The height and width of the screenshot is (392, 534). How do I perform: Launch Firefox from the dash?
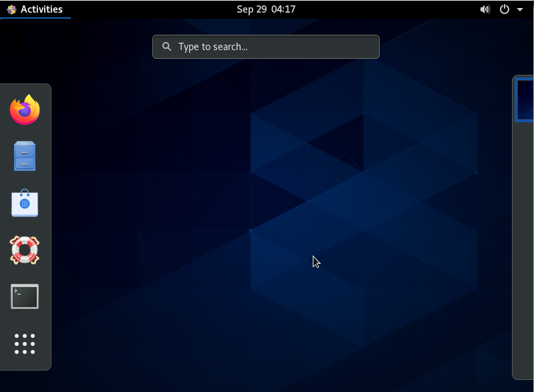click(25, 110)
